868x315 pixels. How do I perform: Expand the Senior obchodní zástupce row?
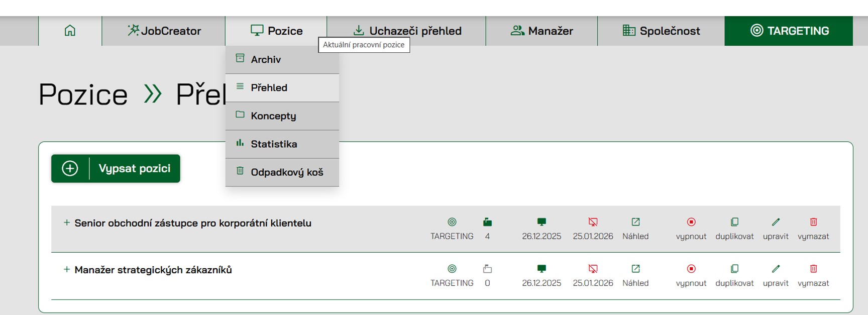[66, 223]
